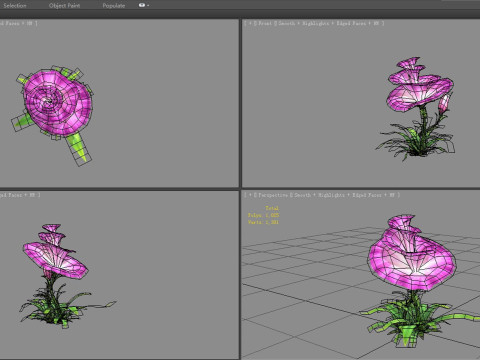Click the ribbon display options icon

[x=142, y=5]
